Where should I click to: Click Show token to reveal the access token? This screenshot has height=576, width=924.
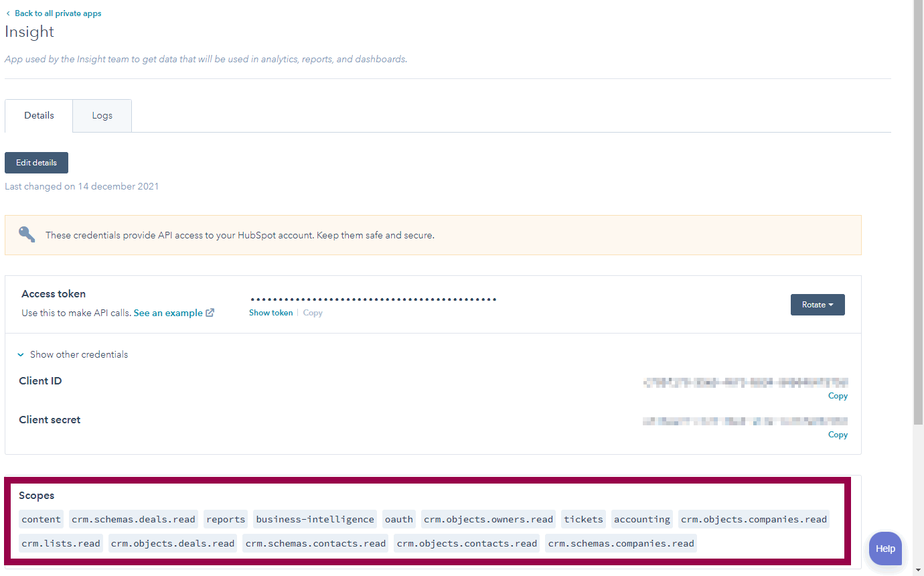pyautogui.click(x=271, y=313)
